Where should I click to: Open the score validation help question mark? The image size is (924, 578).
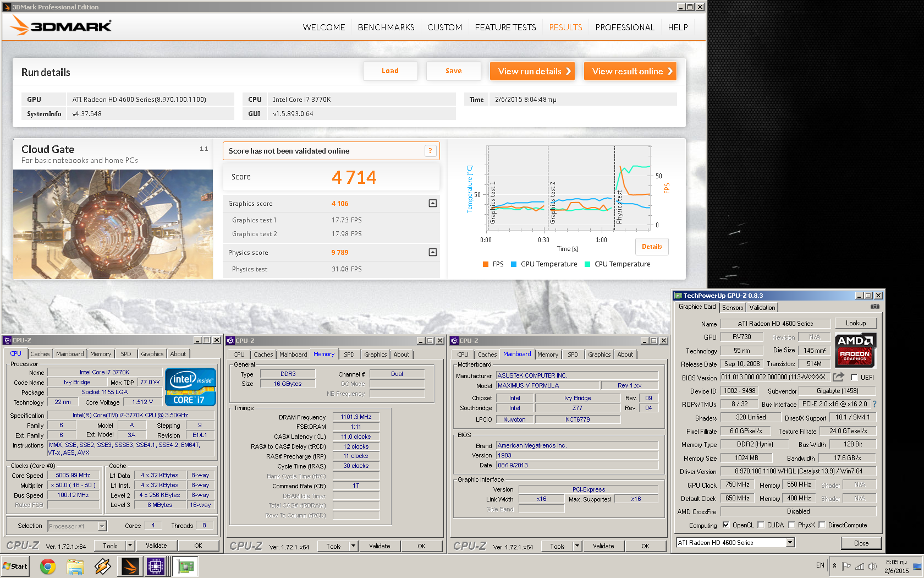[x=431, y=151]
